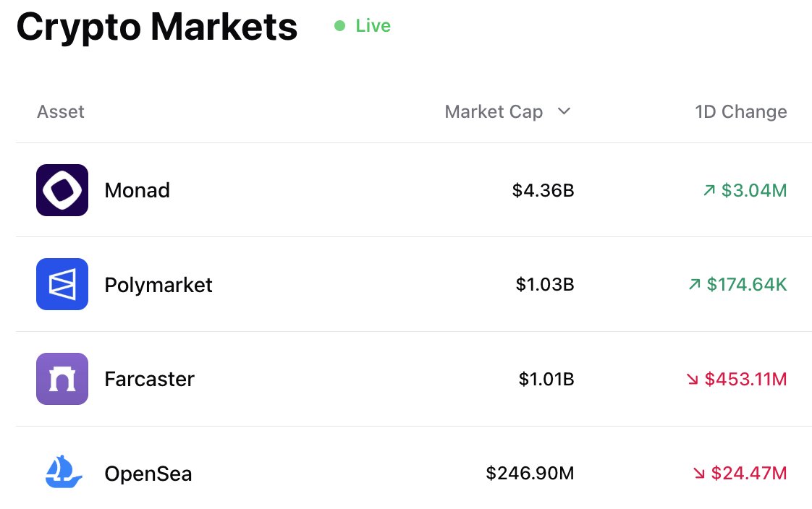Viewport: 812px width, 509px height.
Task: Open the Monad asset name
Action: tap(138, 190)
